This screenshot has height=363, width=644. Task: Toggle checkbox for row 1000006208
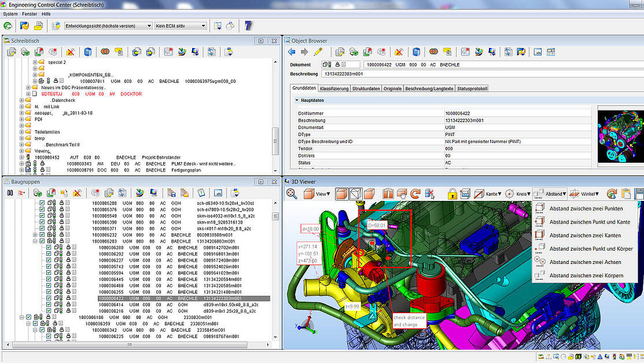(42, 203)
